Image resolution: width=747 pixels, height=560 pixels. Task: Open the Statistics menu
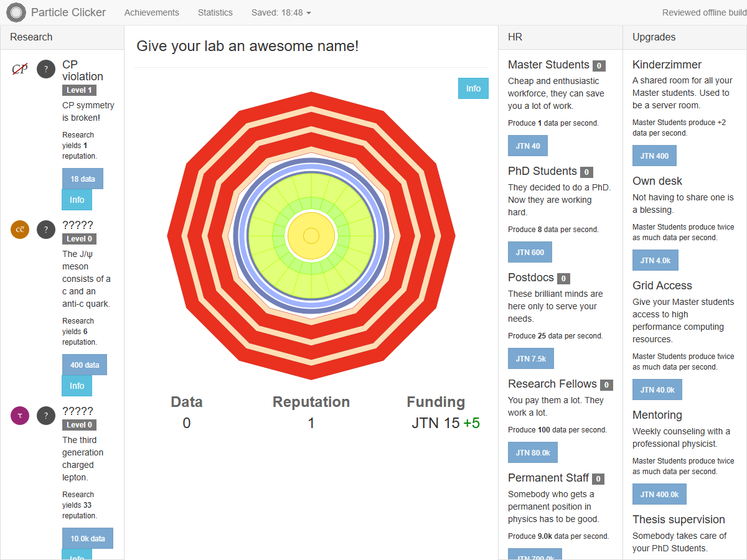point(215,12)
